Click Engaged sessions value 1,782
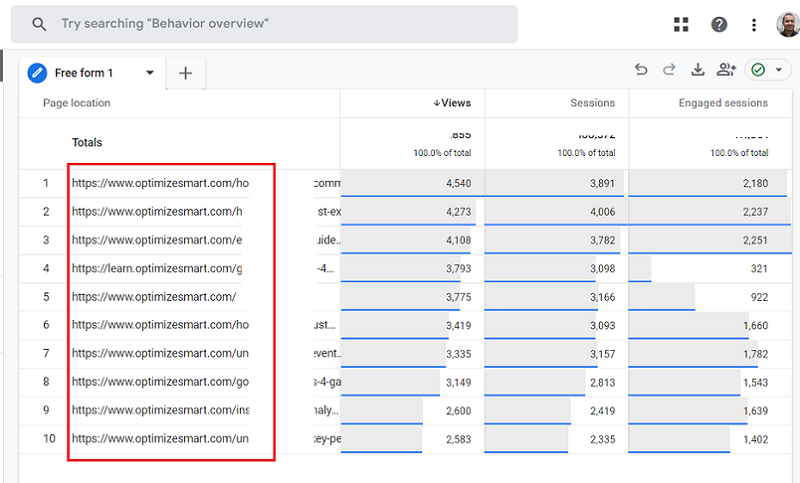This screenshot has width=800, height=483. (x=756, y=354)
